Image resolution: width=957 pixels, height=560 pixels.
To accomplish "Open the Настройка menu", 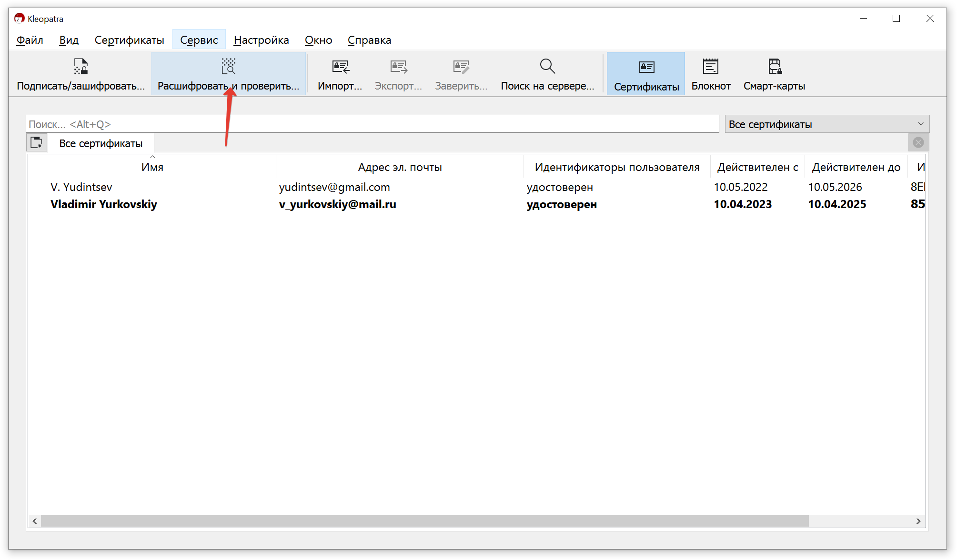I will (x=261, y=40).
